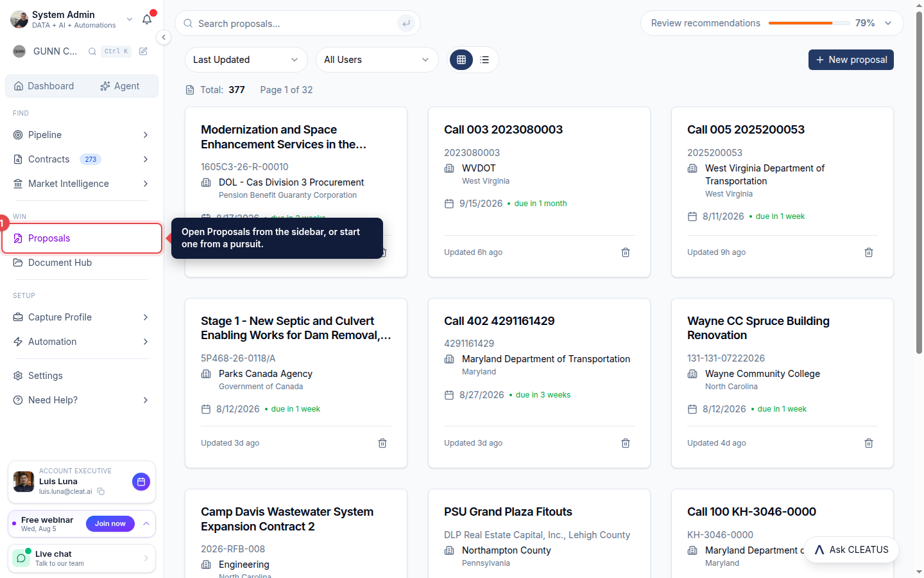
Task: Open the Call 100 KH-3046-0000 proposal
Action: point(751,512)
